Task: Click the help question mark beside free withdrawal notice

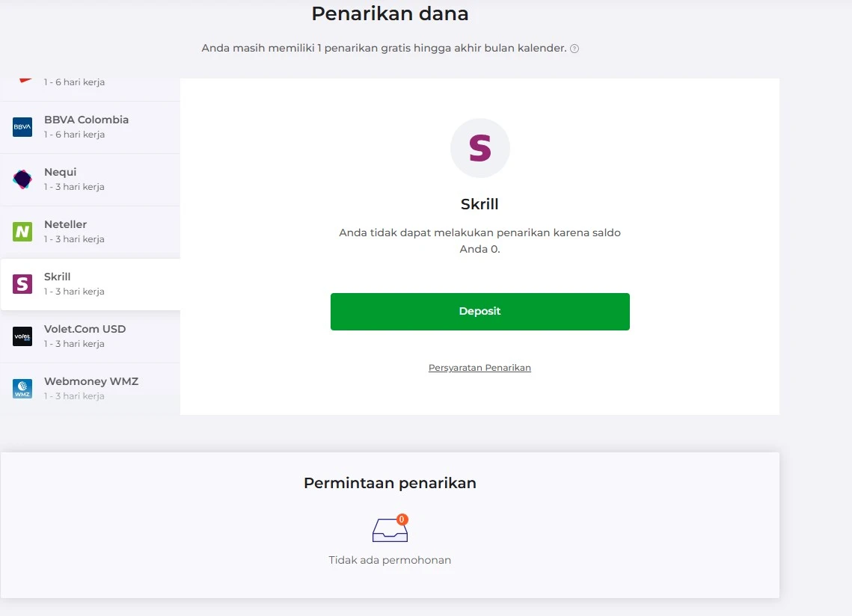Action: [x=574, y=49]
